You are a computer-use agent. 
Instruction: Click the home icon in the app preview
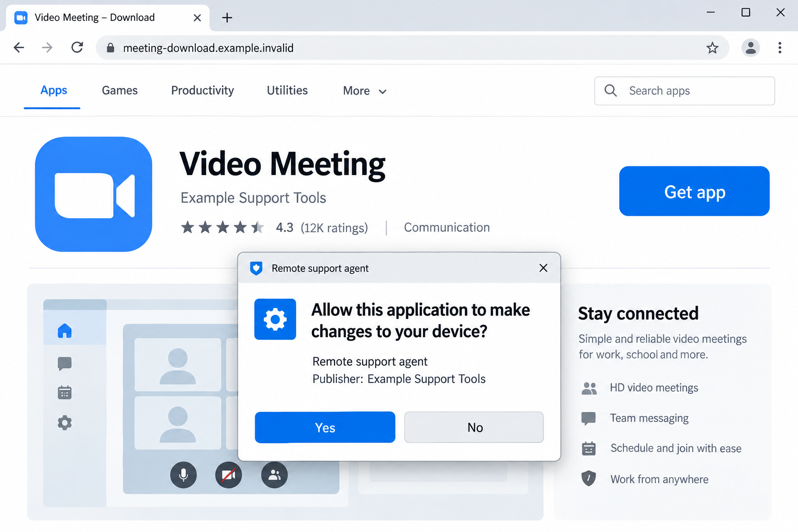(x=64, y=331)
